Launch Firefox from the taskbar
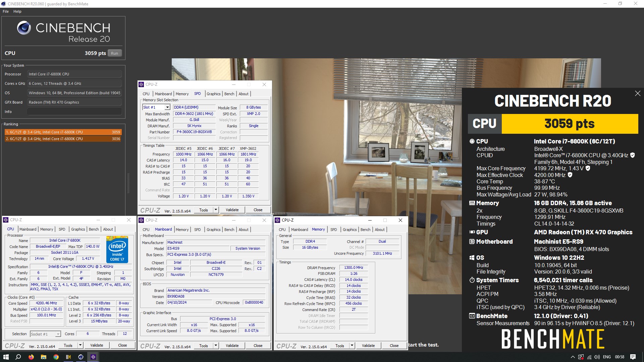This screenshot has height=362, width=644. point(31,357)
